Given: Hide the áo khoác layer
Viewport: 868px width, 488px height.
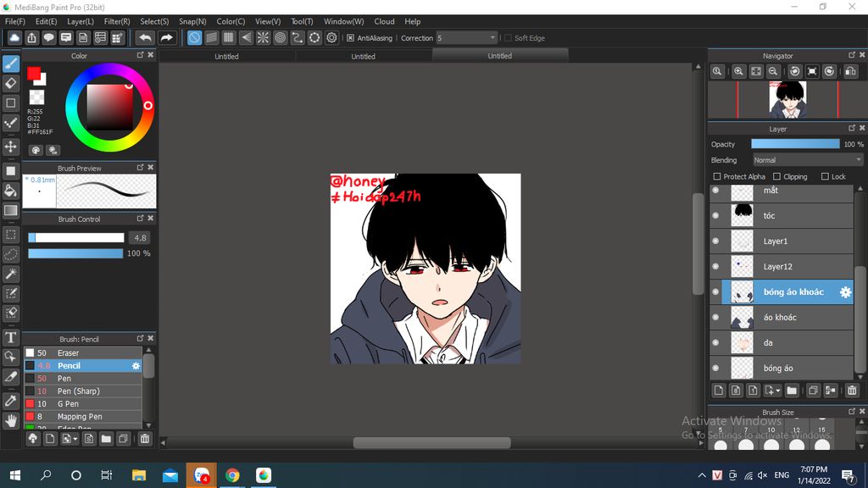Looking at the screenshot, I should pos(715,318).
